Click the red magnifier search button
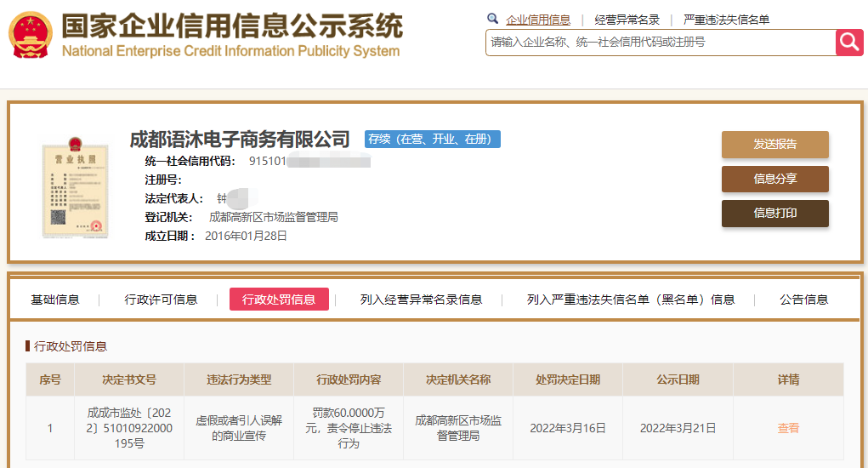Viewport: 868px width, 468px height. click(849, 42)
